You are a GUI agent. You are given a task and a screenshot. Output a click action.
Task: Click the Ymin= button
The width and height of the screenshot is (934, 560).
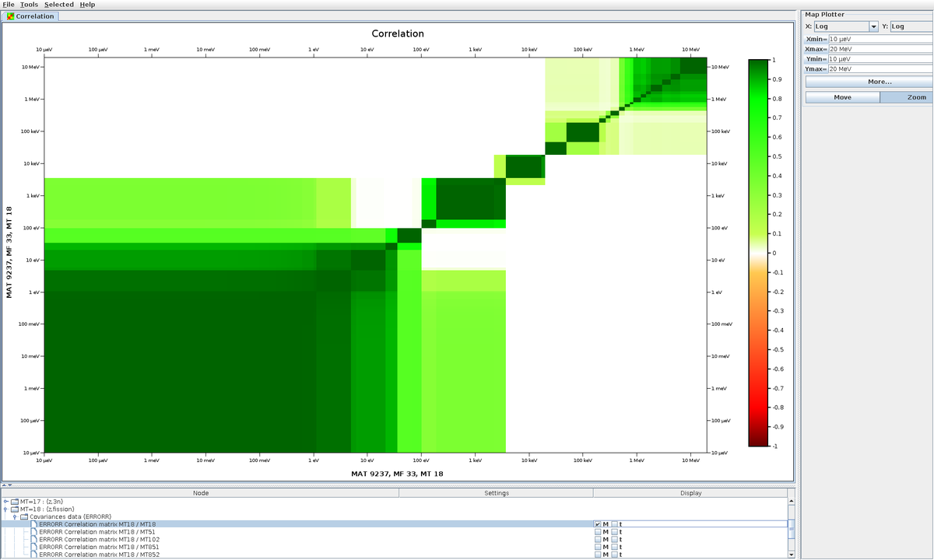816,59
